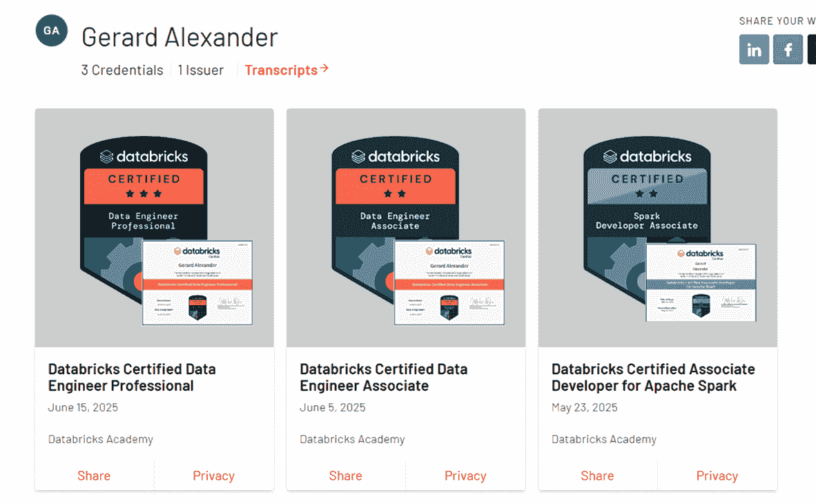Screen dimensions: 816x504
Task: Click the May 23, 2025 issue date
Action: [585, 407]
